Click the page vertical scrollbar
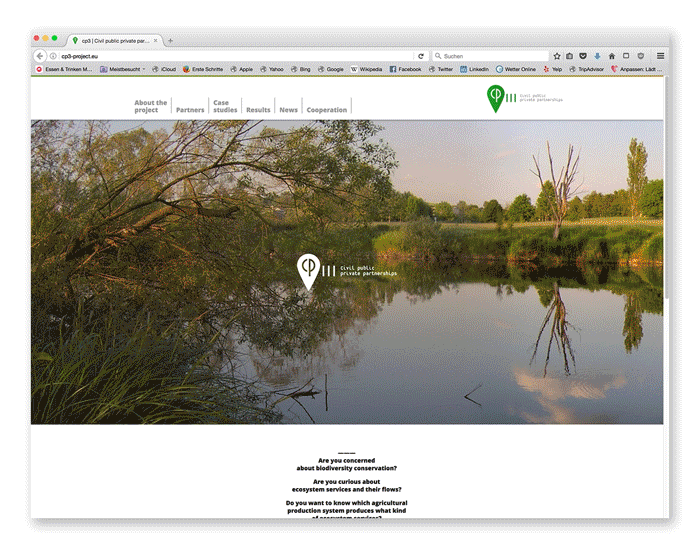 [x=666, y=187]
